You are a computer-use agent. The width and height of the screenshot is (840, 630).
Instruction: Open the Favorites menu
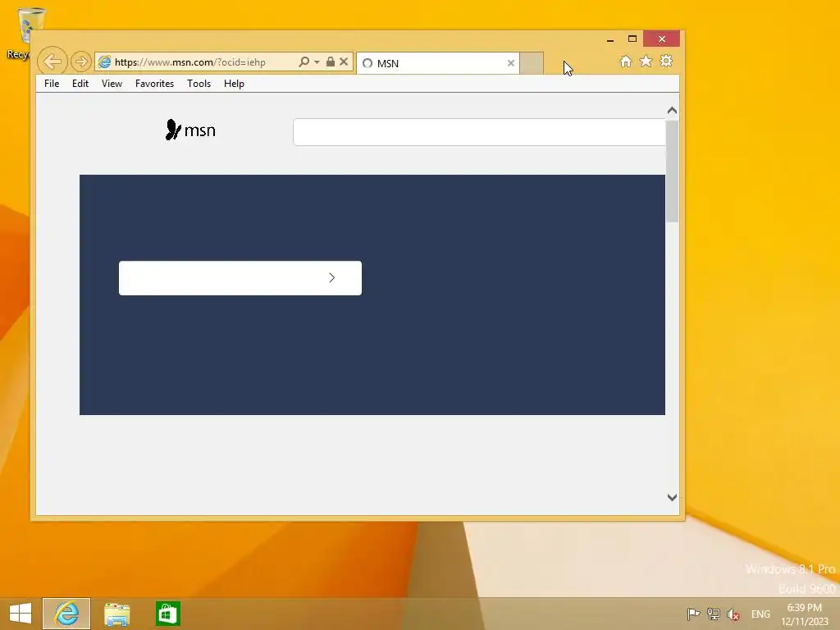[154, 84]
